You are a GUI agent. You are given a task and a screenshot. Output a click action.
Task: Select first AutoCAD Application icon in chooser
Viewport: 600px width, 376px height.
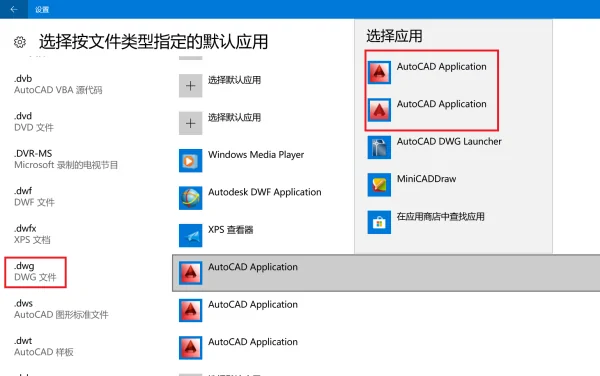(379, 72)
